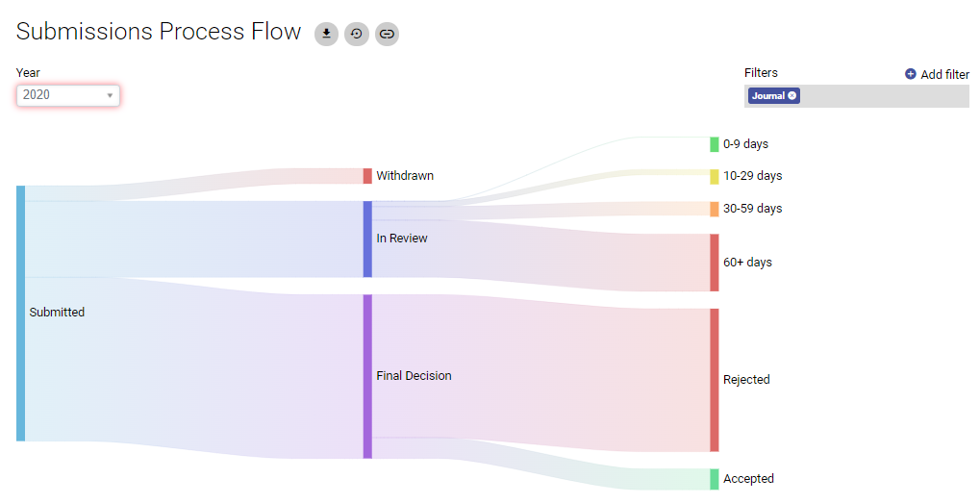Click the green Accepted node
This screenshot has height=503, width=980.
click(715, 479)
